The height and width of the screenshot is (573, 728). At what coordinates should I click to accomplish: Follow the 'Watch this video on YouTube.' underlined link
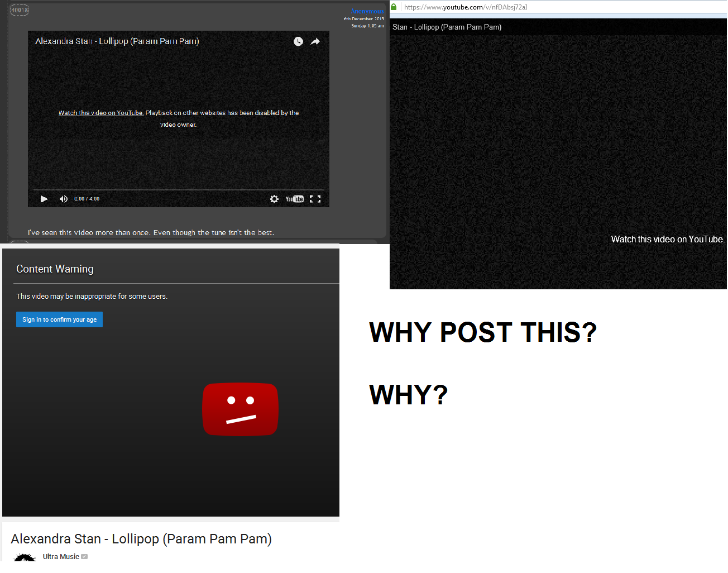pyautogui.click(x=101, y=113)
